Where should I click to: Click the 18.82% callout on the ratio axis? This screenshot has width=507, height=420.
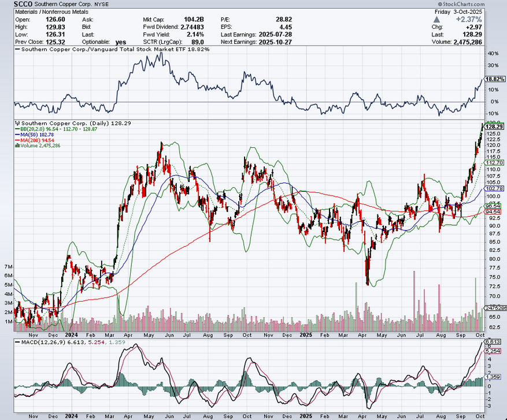pyautogui.click(x=495, y=79)
